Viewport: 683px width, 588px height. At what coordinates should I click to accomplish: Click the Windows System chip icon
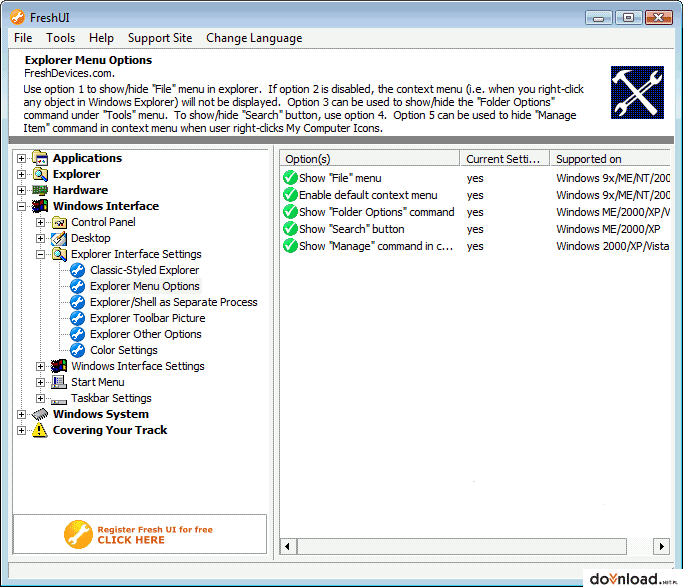pyautogui.click(x=40, y=415)
